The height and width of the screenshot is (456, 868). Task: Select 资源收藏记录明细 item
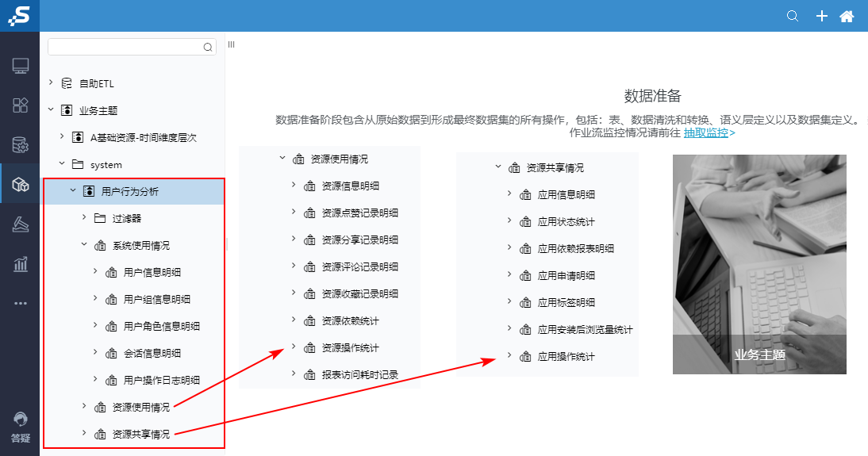point(360,294)
